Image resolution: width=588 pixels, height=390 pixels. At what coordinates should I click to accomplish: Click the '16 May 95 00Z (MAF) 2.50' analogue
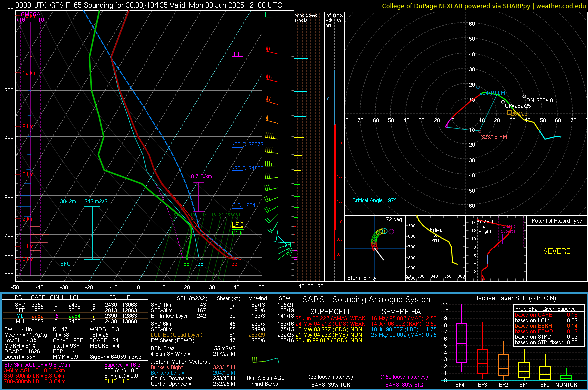tap(404, 318)
